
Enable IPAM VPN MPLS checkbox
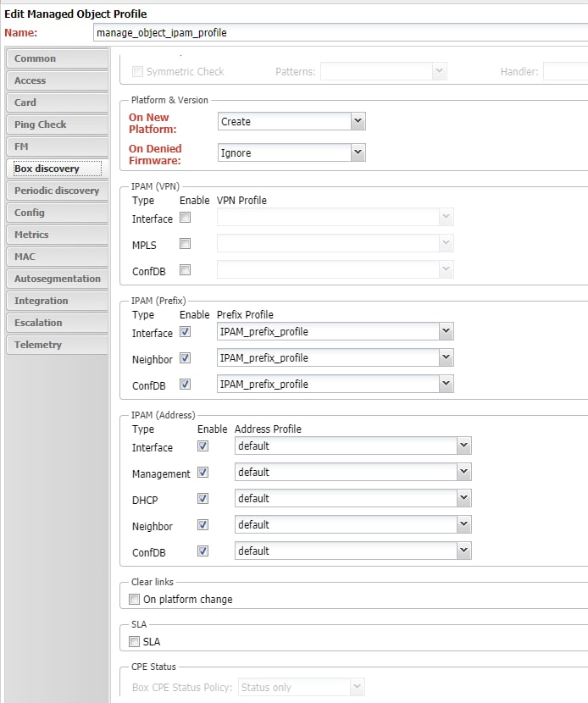[x=185, y=243]
